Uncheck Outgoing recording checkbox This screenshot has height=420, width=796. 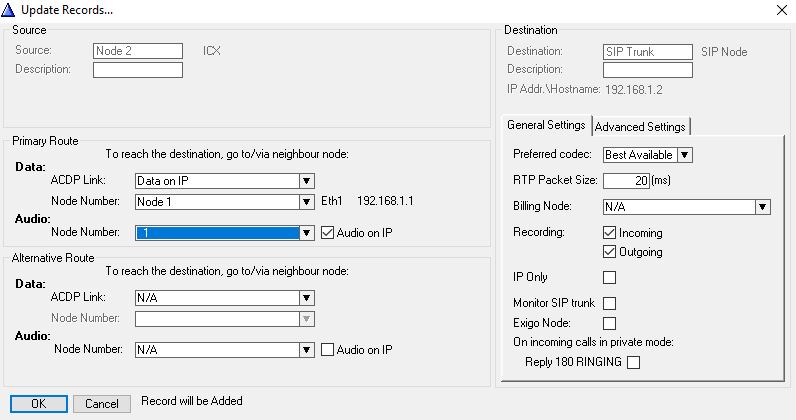tap(609, 252)
